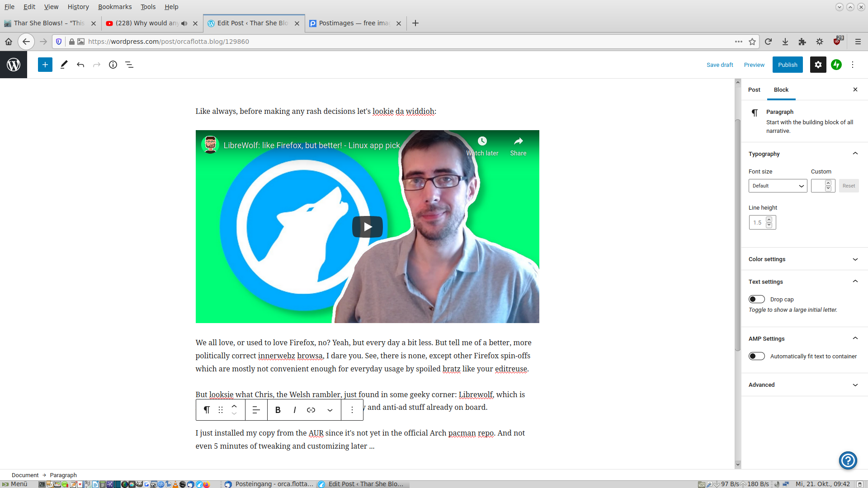Toggle Automatically fit text to container
The height and width of the screenshot is (488, 868).
(756, 356)
